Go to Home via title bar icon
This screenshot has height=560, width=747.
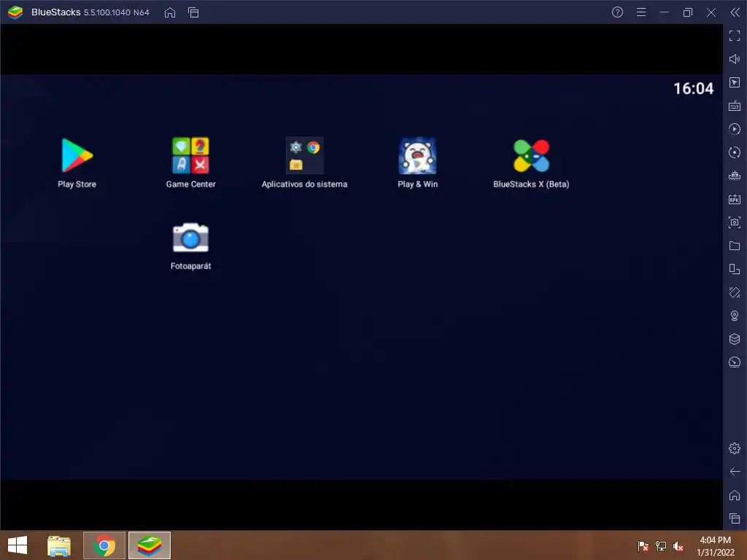169,12
